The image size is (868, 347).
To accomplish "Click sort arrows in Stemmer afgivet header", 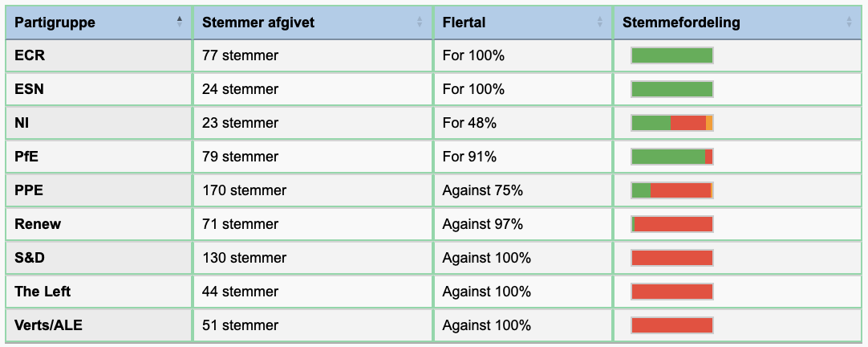I will pyautogui.click(x=420, y=22).
